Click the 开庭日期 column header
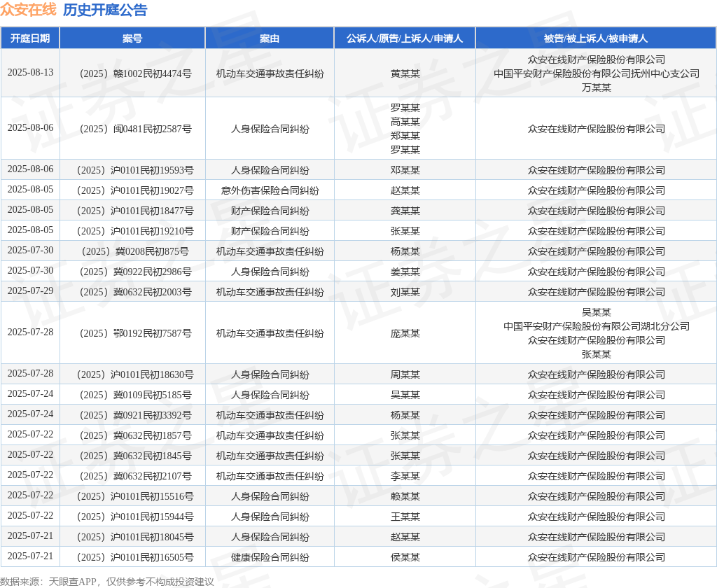 30,38
